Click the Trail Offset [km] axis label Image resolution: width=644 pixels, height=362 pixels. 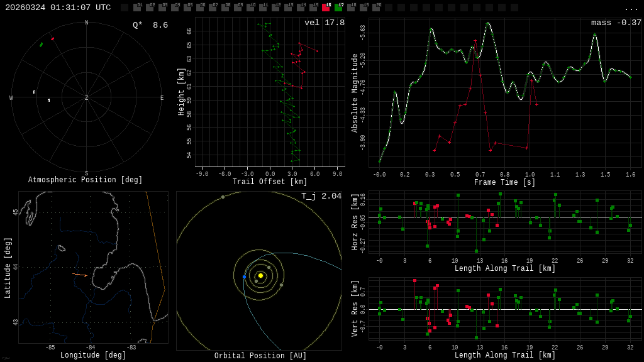coord(270,182)
